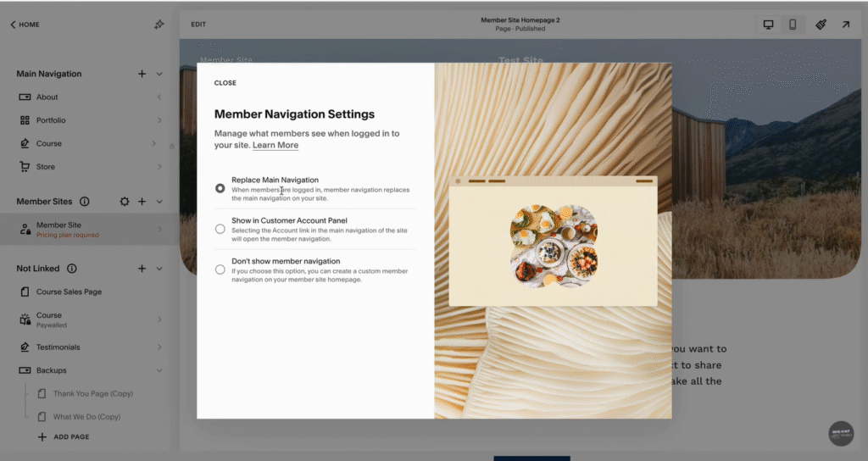Click Pricing plan required warning text

(x=68, y=236)
